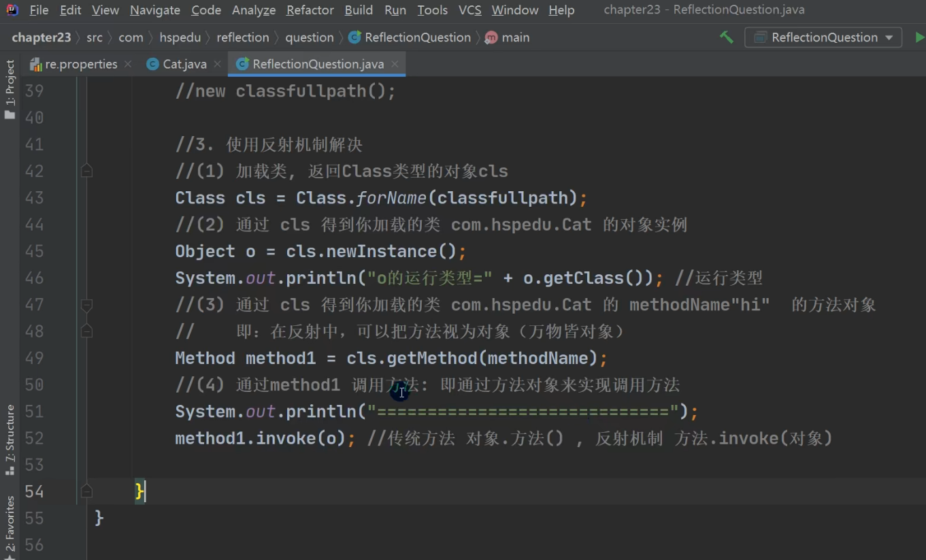Click line number 49 in the gutter
The width and height of the screenshot is (926, 560).
point(34,358)
